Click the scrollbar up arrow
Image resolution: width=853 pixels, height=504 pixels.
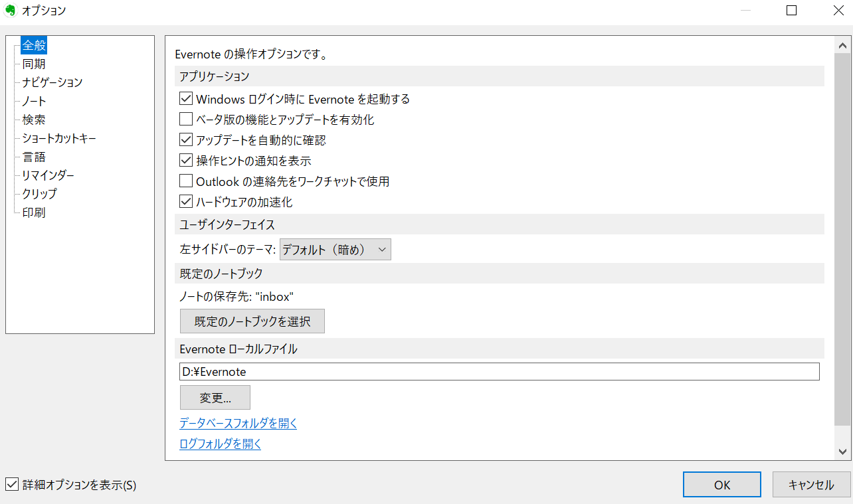842,46
